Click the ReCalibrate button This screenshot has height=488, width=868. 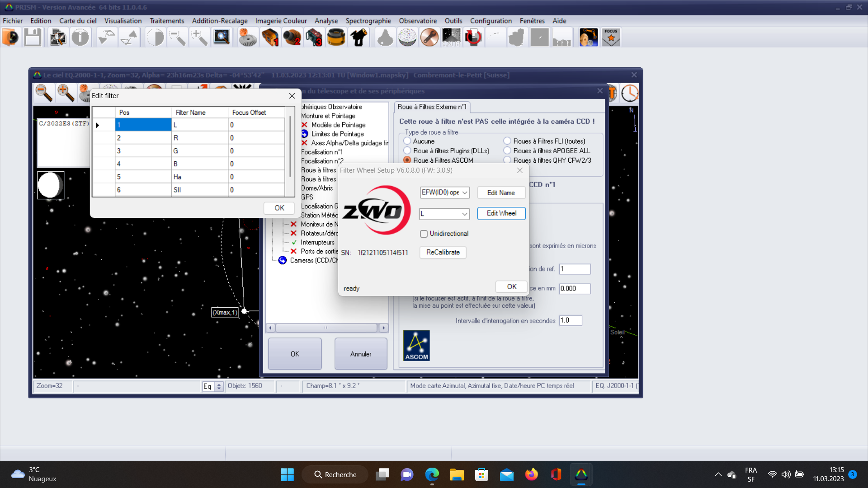[x=443, y=252]
